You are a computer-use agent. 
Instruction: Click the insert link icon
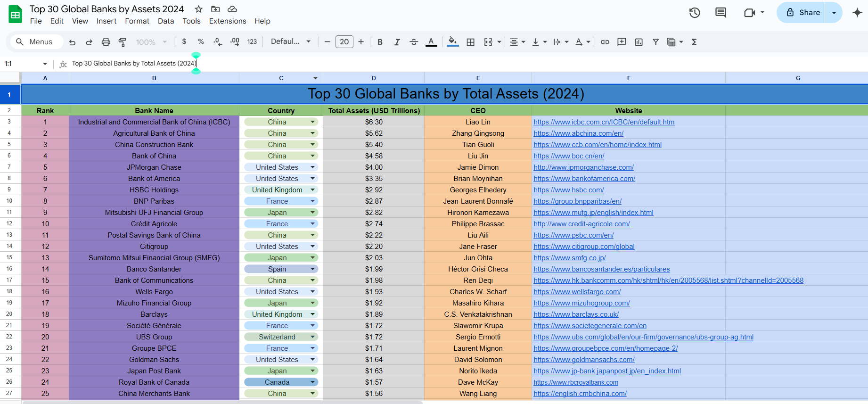tap(605, 42)
